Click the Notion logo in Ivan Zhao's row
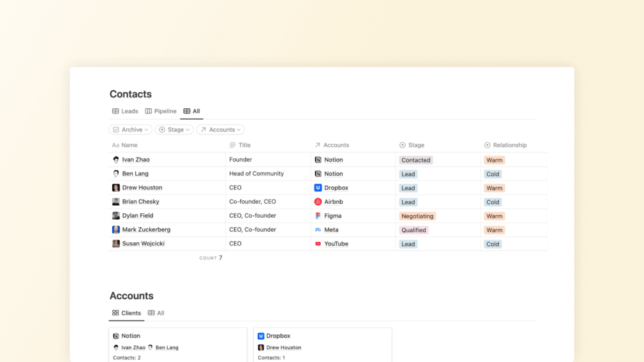This screenshot has height=362, width=644. pos(318,160)
